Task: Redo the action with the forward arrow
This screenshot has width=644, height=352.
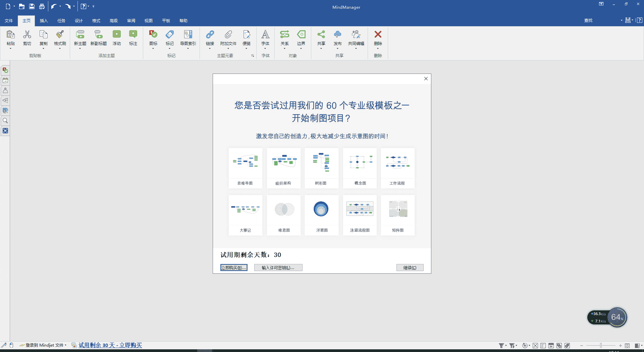Action: tap(68, 6)
